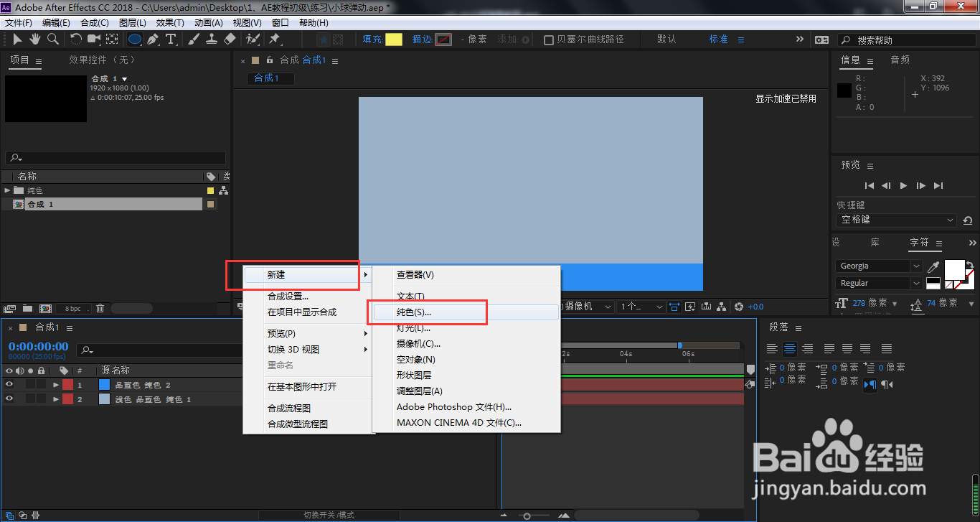Screen dimensions: 980x522
Task: Toggle visibility of layer 品蓝色 纯色 2
Action: (9, 384)
